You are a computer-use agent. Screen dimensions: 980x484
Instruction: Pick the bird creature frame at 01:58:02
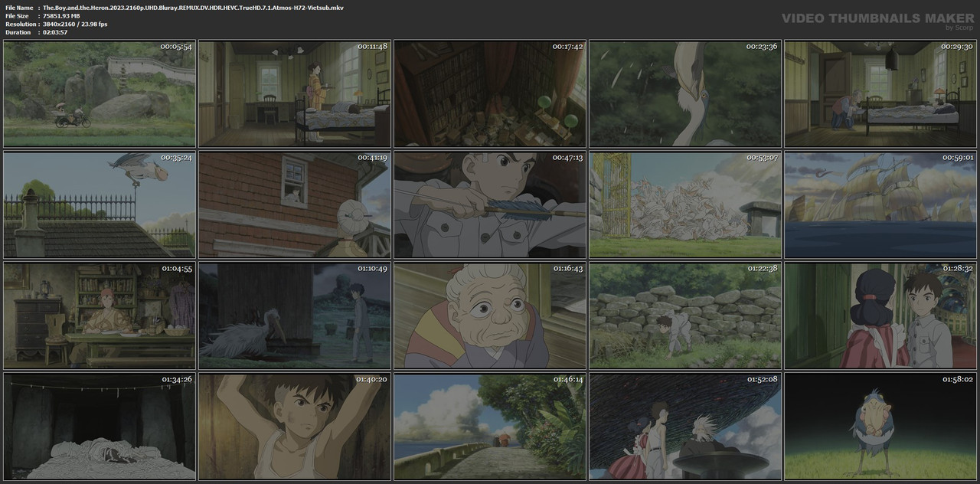point(880,427)
